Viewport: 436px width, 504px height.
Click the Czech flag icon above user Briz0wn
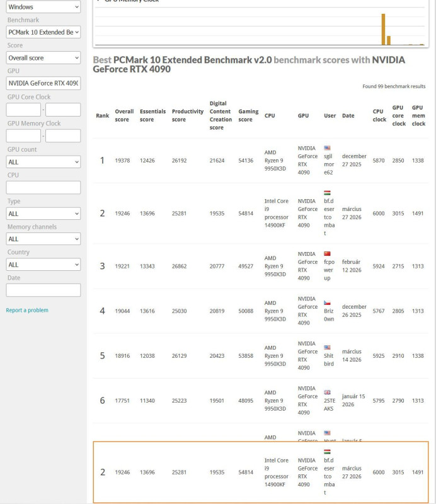tap(327, 303)
